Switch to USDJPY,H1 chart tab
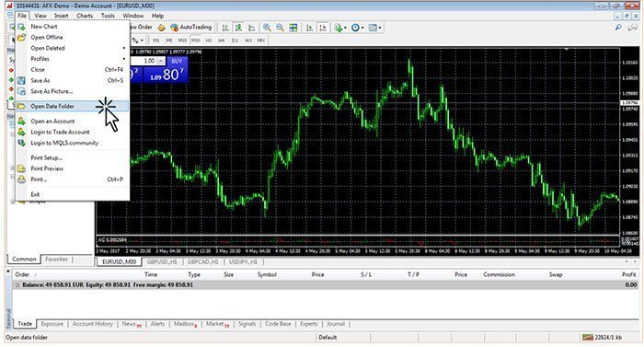This screenshot has width=644, height=347. coord(243,262)
